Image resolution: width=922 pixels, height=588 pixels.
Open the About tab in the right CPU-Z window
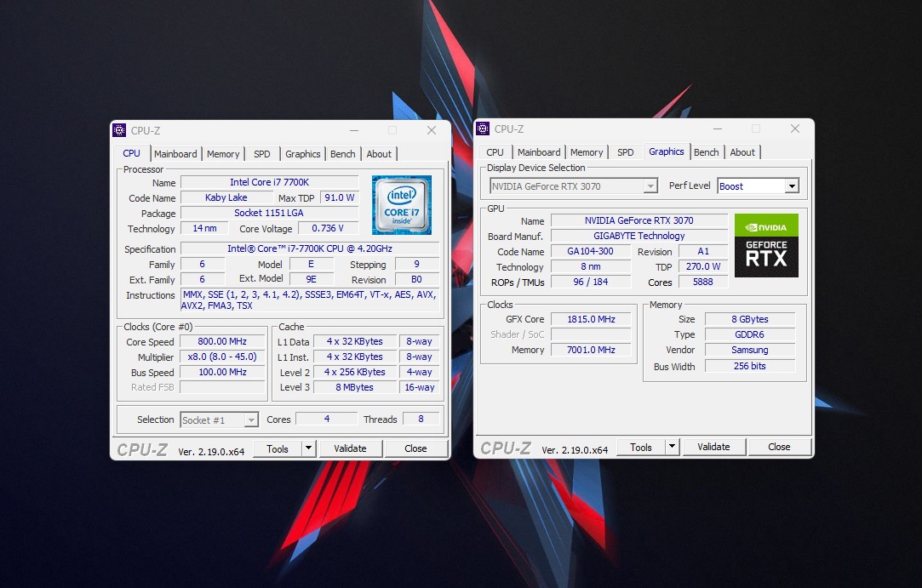tap(742, 152)
